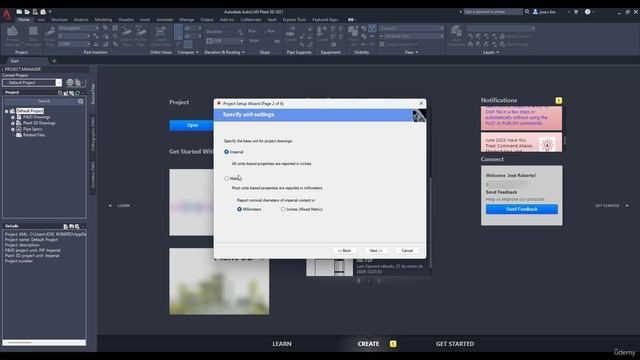Select the Imperial radio button
This screenshot has height=360, width=640.
(226, 152)
